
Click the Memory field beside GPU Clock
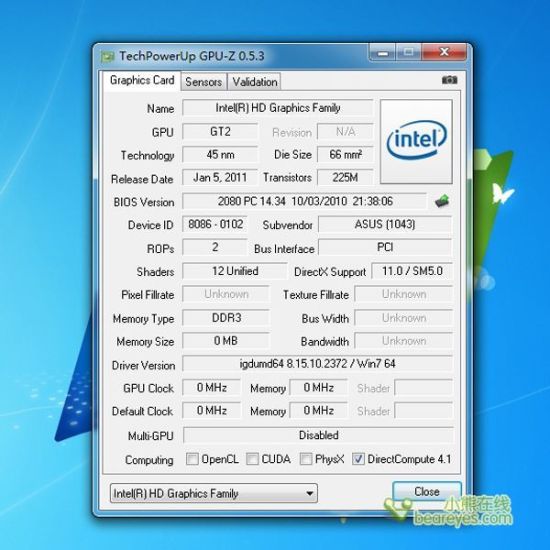(318, 388)
